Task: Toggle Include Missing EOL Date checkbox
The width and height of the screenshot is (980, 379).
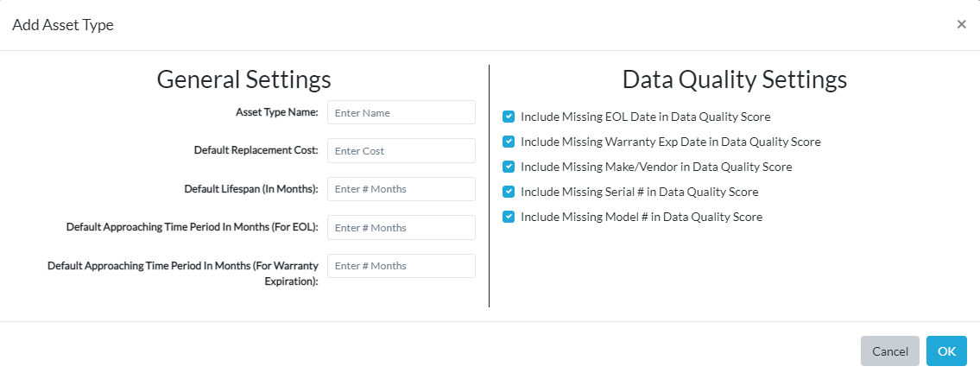Action: pos(509,117)
